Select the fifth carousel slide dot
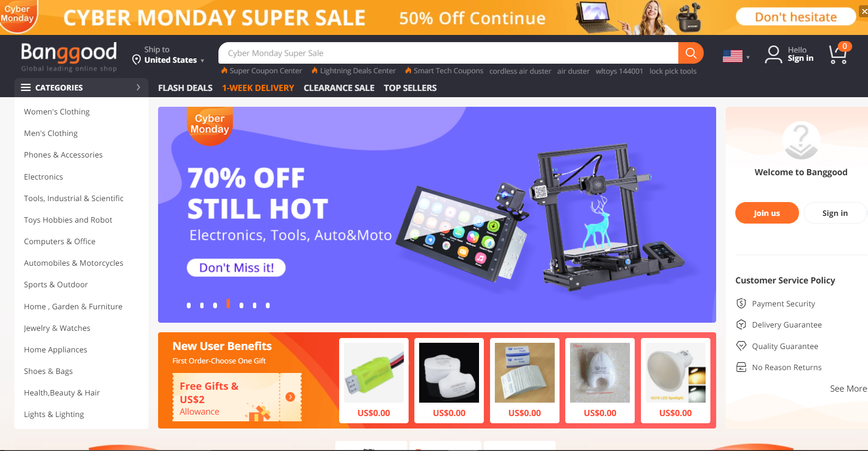868x451 pixels. tap(241, 305)
